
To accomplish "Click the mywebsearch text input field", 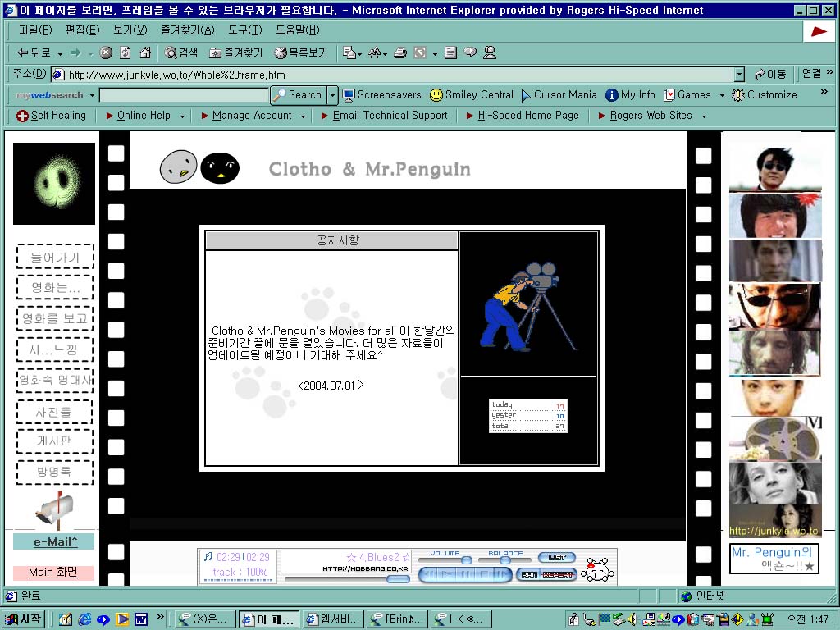I will [184, 95].
